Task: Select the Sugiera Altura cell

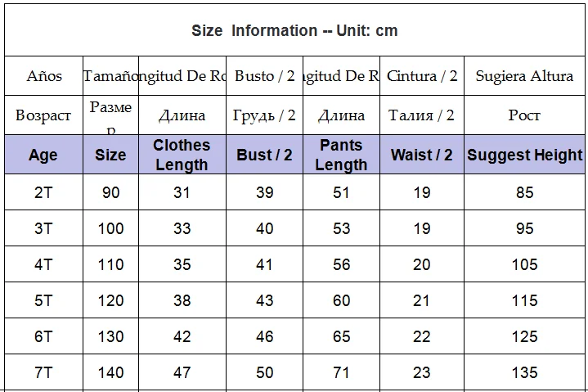Action: click(524, 76)
